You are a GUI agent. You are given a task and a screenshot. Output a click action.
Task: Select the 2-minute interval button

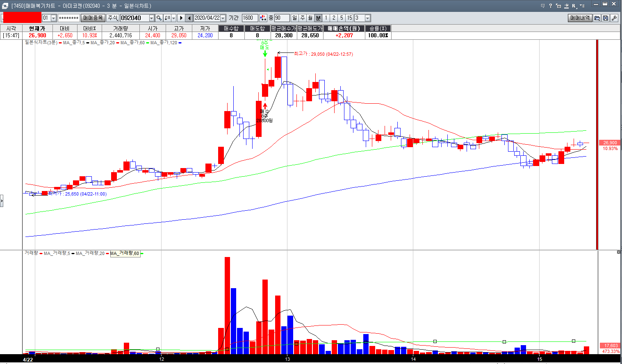[334, 18]
